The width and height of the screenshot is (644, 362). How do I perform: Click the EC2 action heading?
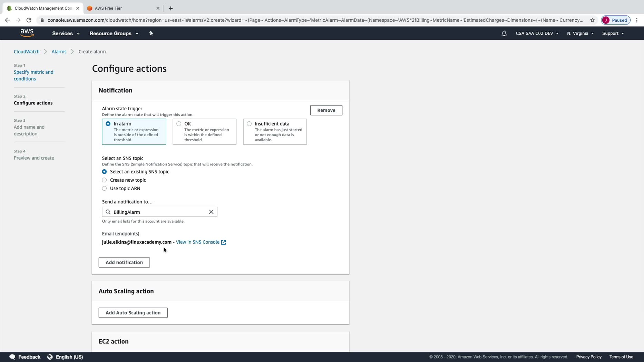pyautogui.click(x=114, y=341)
